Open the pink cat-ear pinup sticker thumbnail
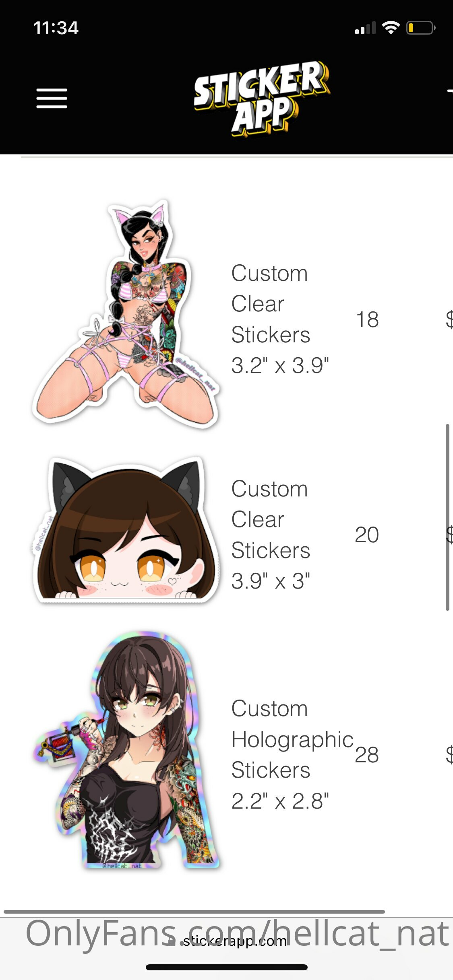The width and height of the screenshot is (453, 980). [126, 314]
